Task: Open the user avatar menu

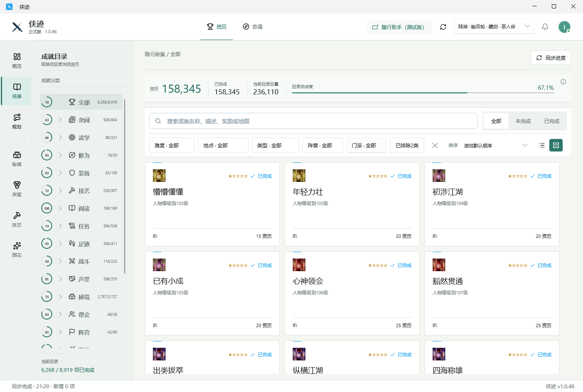Action: click(x=564, y=27)
